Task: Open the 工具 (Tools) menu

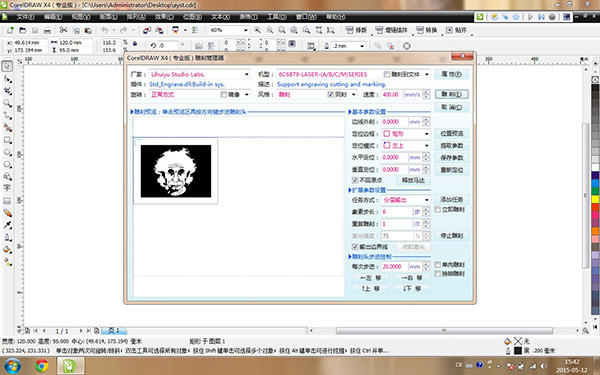Action: point(277,17)
